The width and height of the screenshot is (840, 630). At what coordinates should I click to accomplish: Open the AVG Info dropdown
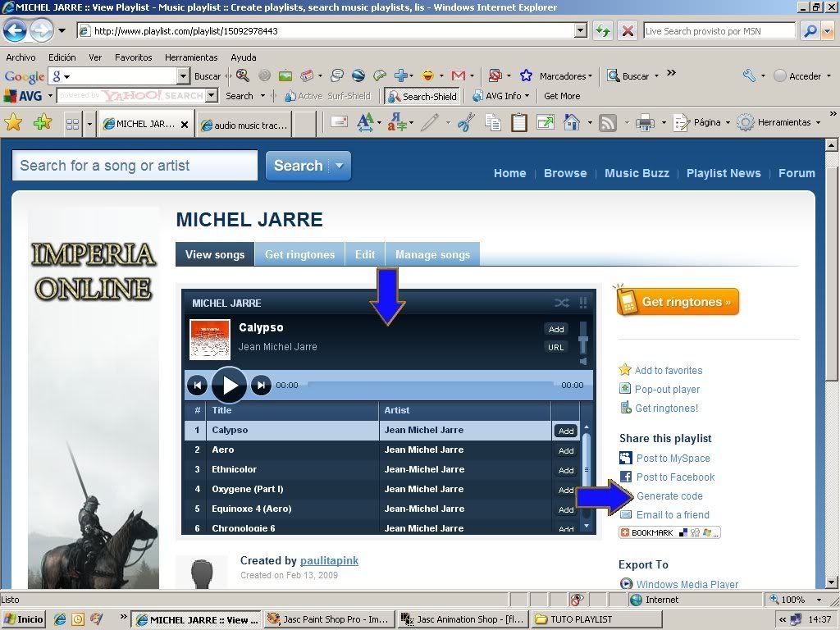pos(501,96)
